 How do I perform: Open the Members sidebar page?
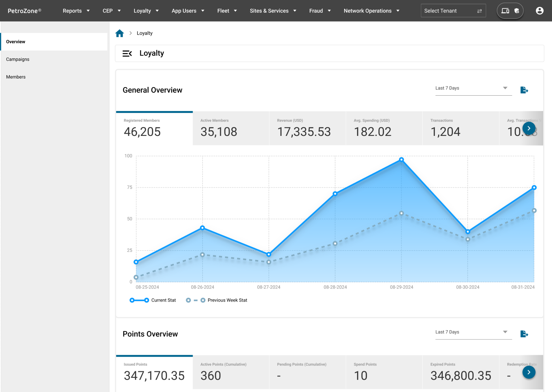(x=16, y=77)
